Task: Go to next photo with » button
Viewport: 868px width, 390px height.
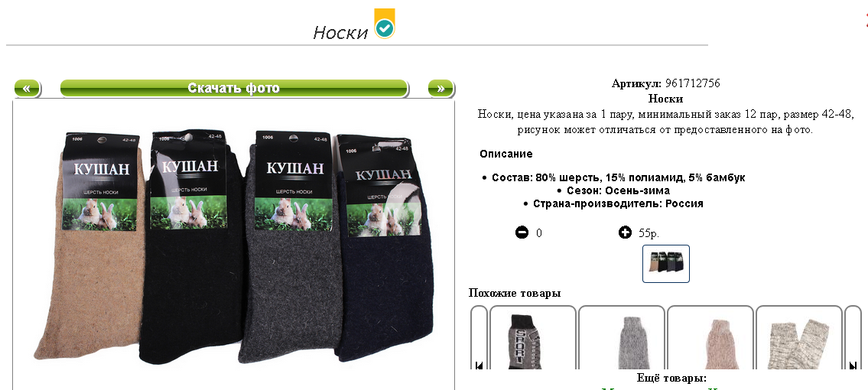Action: pos(441,89)
